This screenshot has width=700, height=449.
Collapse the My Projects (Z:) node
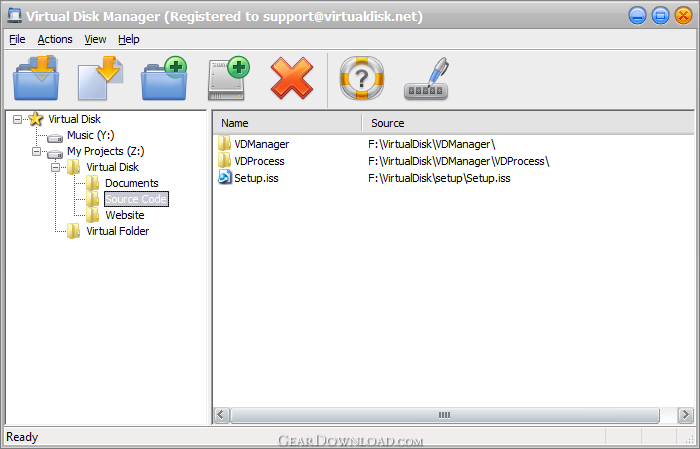coord(37,151)
